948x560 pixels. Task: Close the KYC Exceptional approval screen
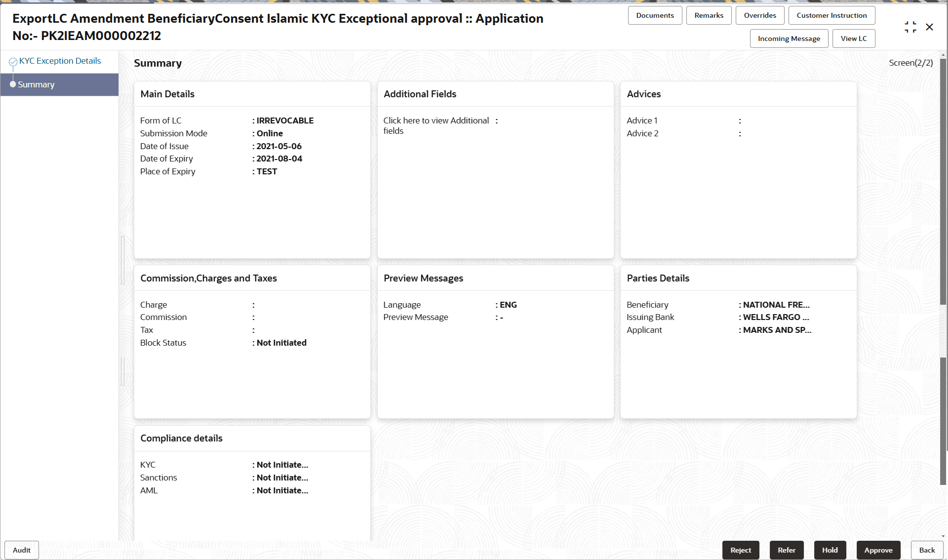coord(930,27)
